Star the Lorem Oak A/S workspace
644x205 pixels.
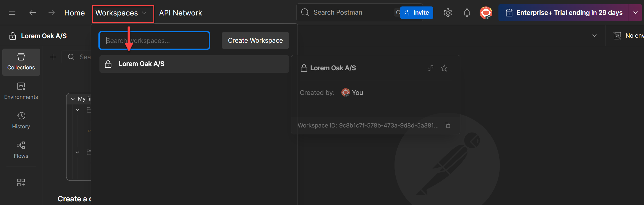pos(444,68)
